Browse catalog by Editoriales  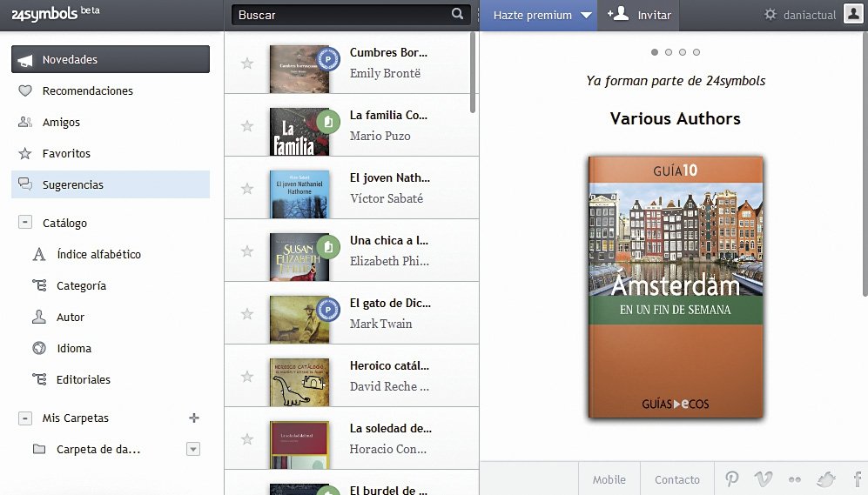(x=83, y=379)
